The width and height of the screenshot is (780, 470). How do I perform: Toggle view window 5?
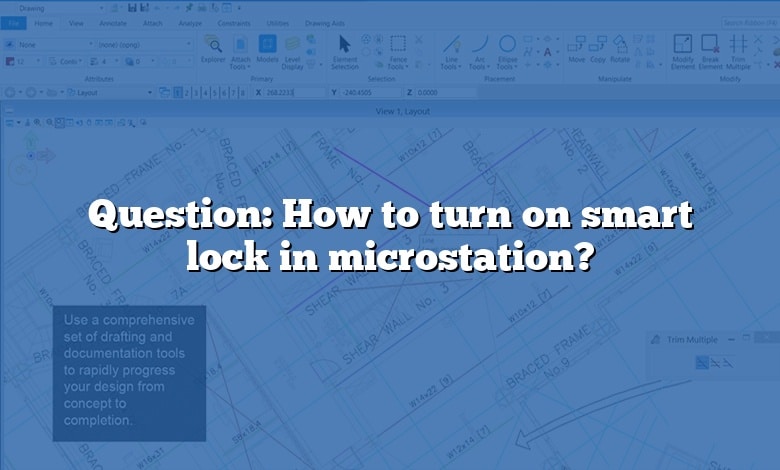point(215,93)
